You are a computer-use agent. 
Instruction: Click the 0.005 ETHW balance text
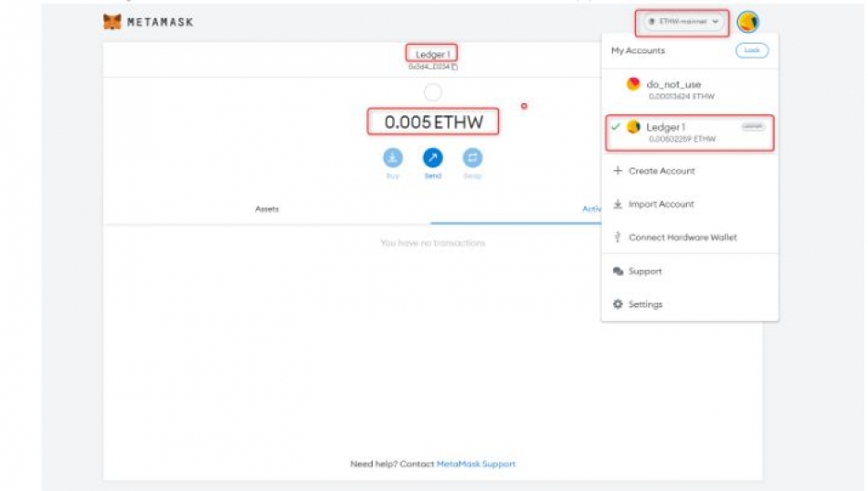pyautogui.click(x=433, y=122)
